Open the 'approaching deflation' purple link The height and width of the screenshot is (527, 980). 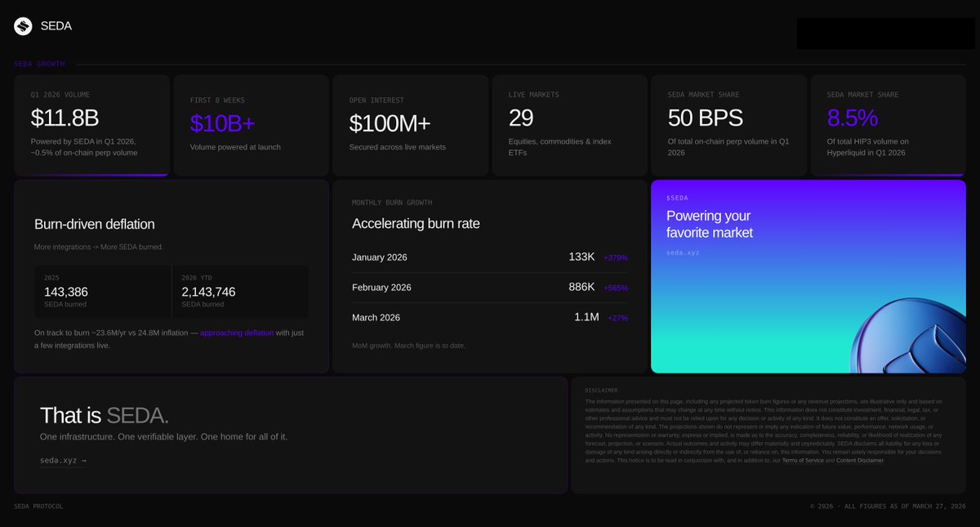tap(237, 333)
